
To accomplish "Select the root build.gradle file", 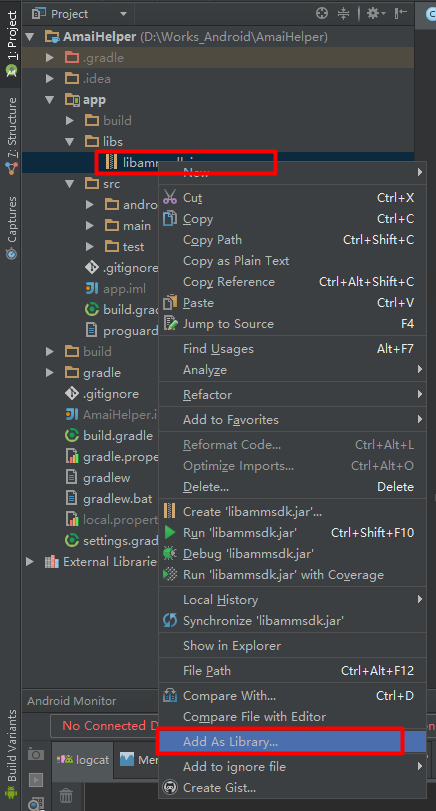I will point(109,435).
